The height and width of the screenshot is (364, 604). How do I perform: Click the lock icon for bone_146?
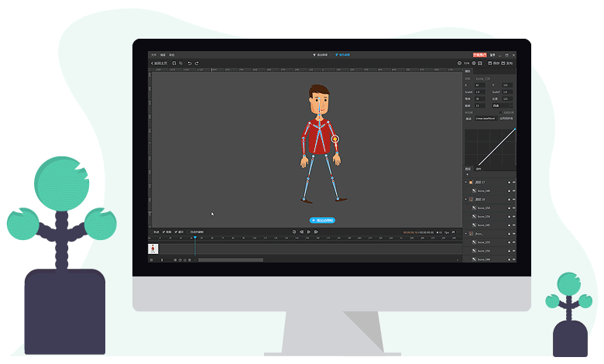(509, 190)
